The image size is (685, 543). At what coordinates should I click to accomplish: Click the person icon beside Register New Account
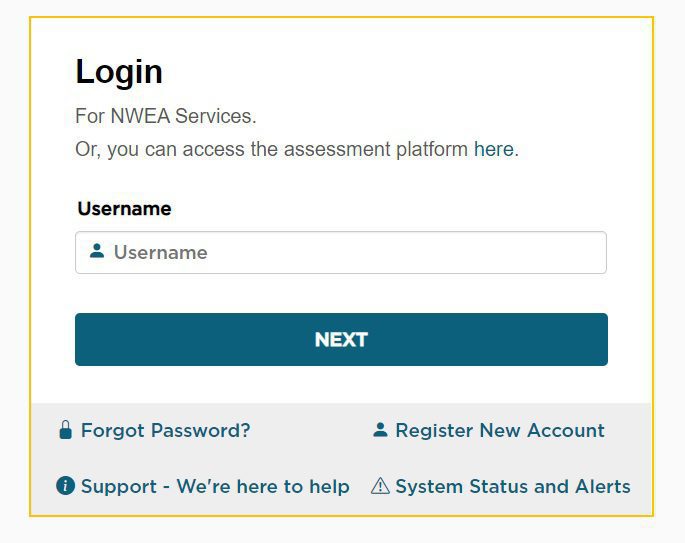[380, 430]
